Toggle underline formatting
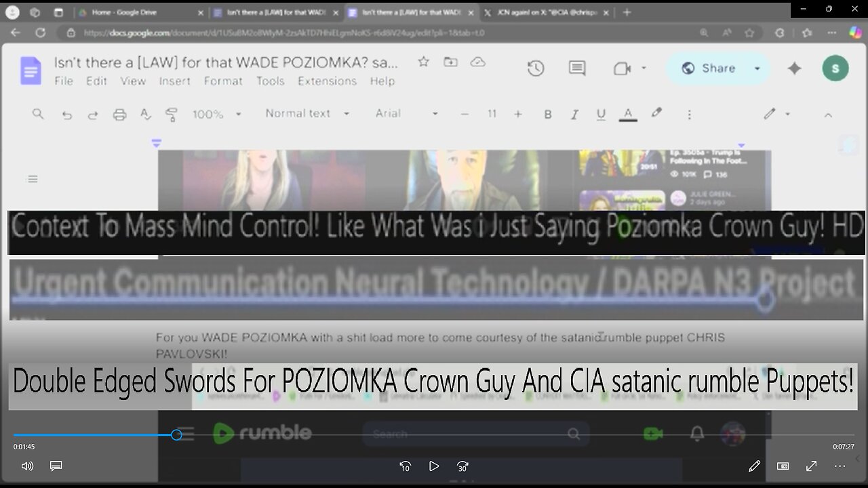868x488 pixels. (x=601, y=115)
